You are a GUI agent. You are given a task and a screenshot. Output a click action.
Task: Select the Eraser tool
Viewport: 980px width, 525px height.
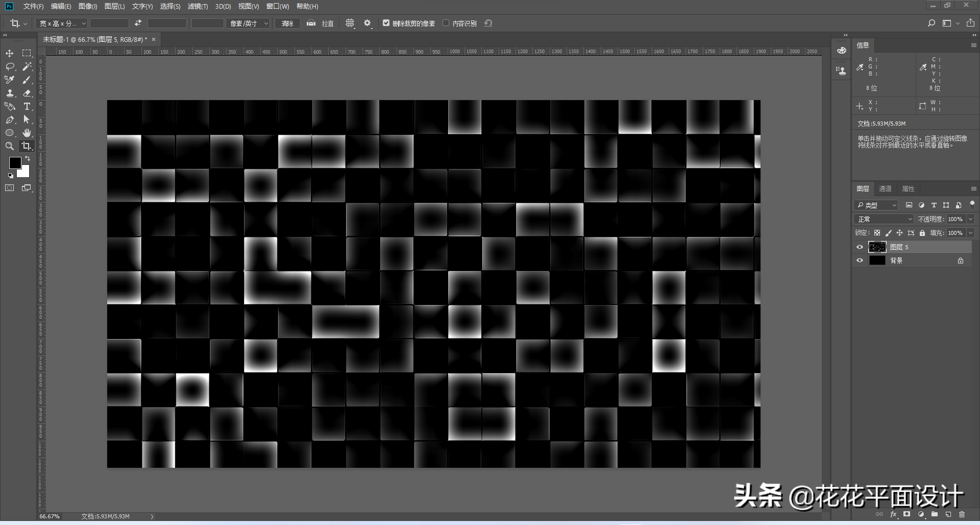click(x=27, y=93)
